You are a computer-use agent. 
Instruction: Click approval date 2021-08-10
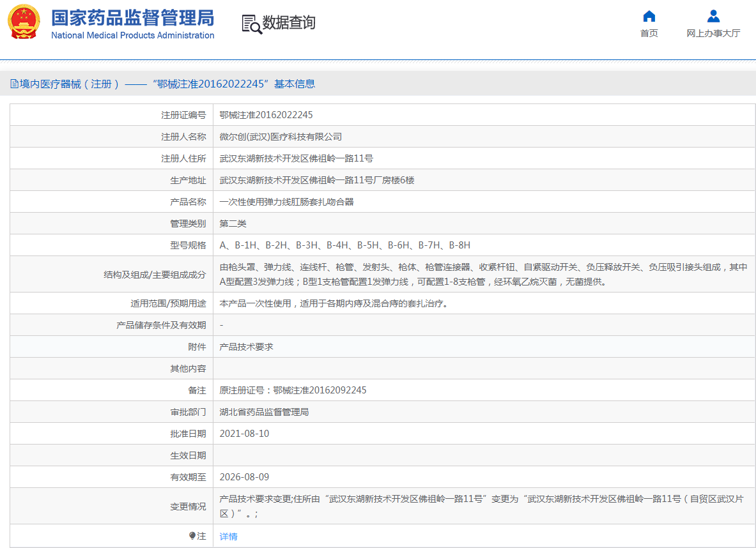pyautogui.click(x=244, y=434)
